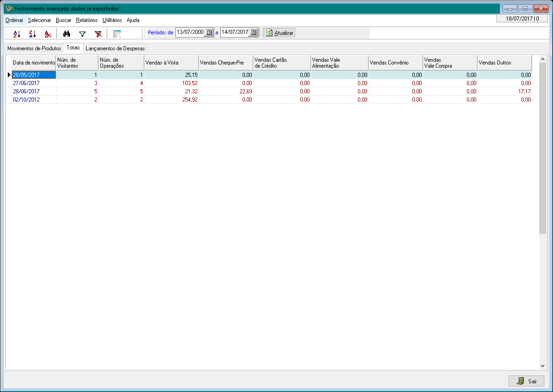Click the scrollbar up arrow in the table

[x=542, y=59]
